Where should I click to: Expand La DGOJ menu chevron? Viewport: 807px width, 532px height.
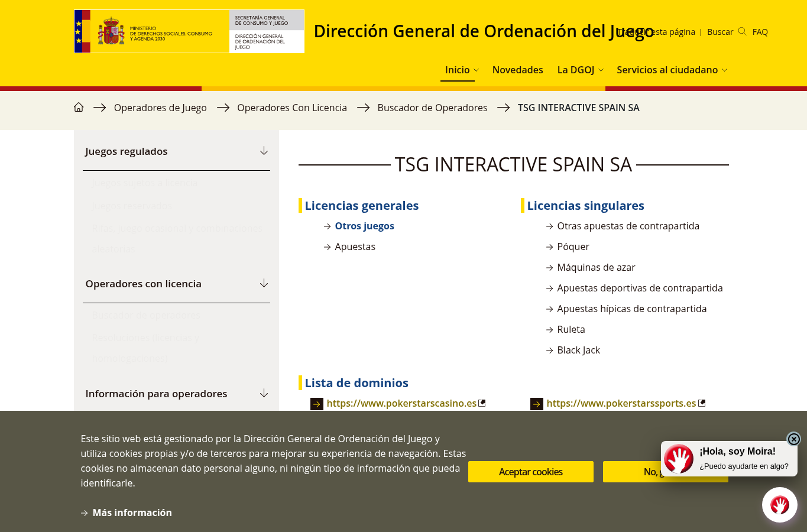[601, 70]
